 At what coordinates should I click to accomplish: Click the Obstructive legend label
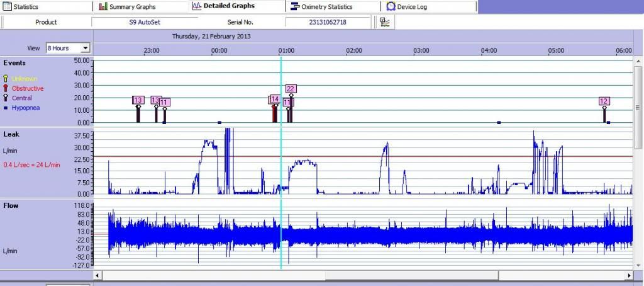click(28, 88)
